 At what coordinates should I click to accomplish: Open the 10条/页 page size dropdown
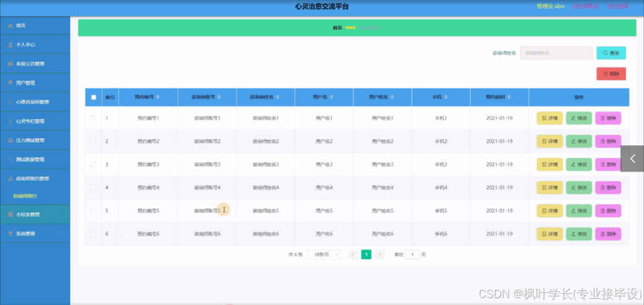[x=324, y=255]
